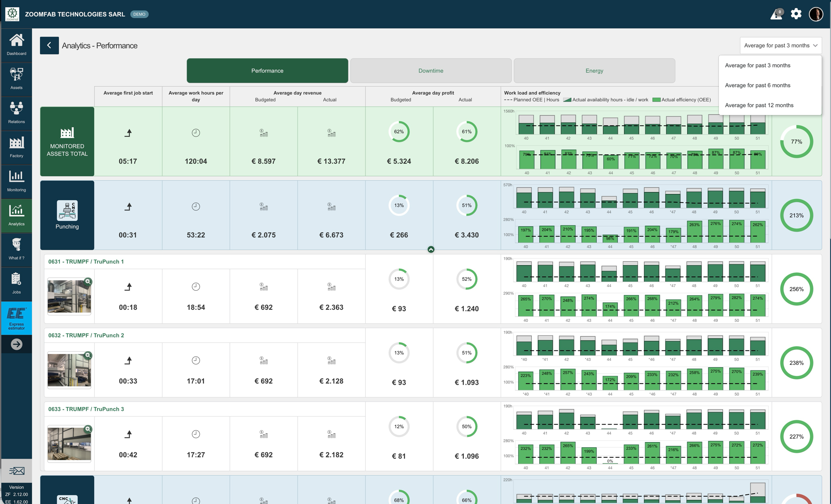Open 0632 - TRUMPF / TruPunch 2 link
Image resolution: width=831 pixels, height=504 pixels.
click(86, 335)
